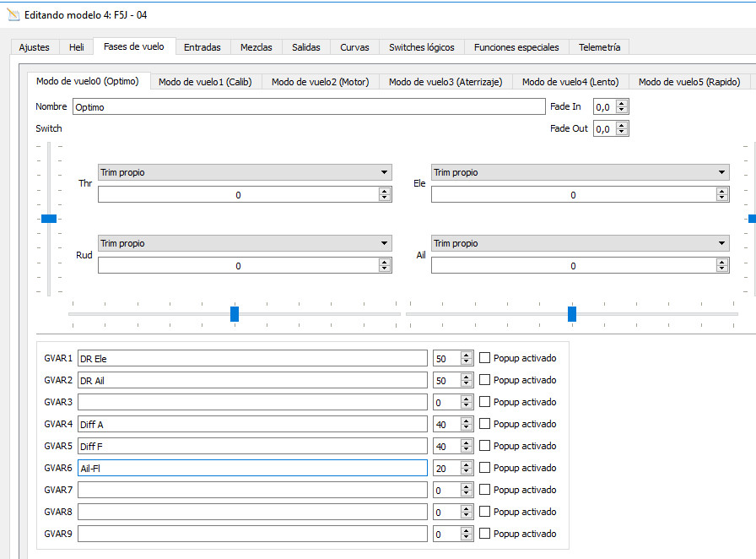Viewport: 756px width, 559px height.
Task: Click the Nombre field containing Optimo
Action: click(309, 107)
